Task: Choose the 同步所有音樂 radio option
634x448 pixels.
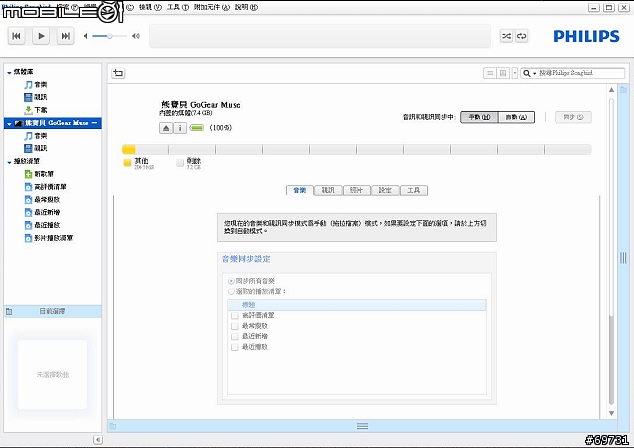Action: coord(231,281)
